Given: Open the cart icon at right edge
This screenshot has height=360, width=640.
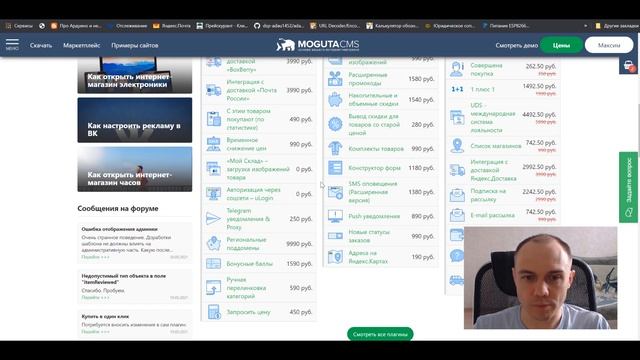Looking at the screenshot, I should (629, 65).
